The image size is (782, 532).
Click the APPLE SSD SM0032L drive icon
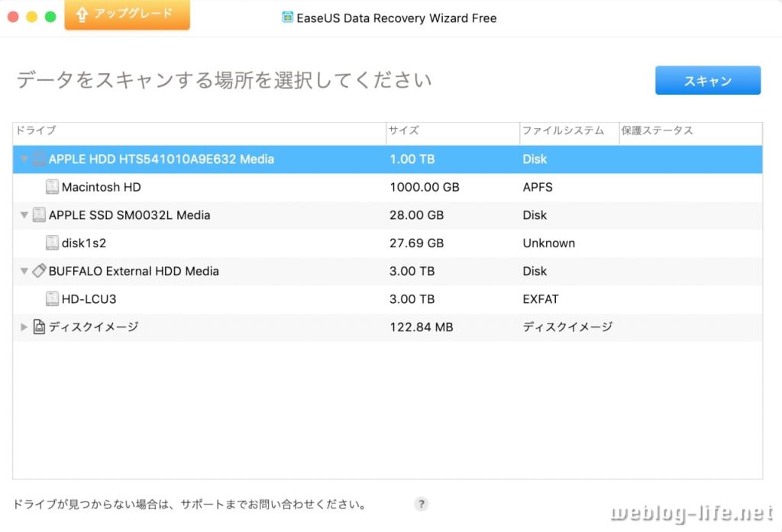(x=39, y=215)
